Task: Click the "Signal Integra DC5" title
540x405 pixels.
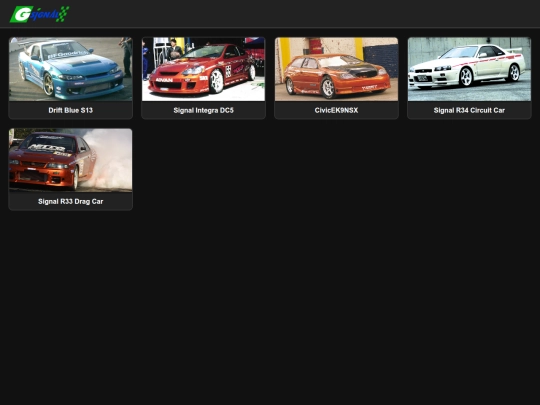Action: (x=204, y=110)
